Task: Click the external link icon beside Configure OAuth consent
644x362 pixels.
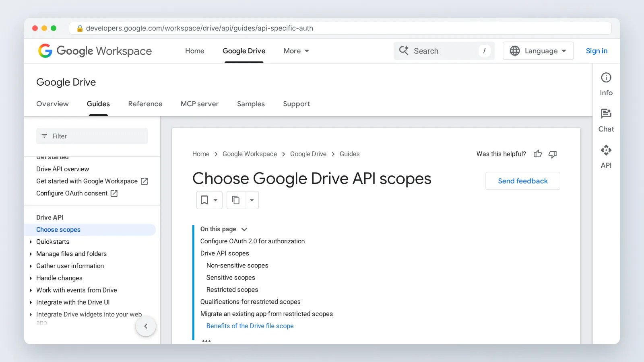Action: (114, 193)
